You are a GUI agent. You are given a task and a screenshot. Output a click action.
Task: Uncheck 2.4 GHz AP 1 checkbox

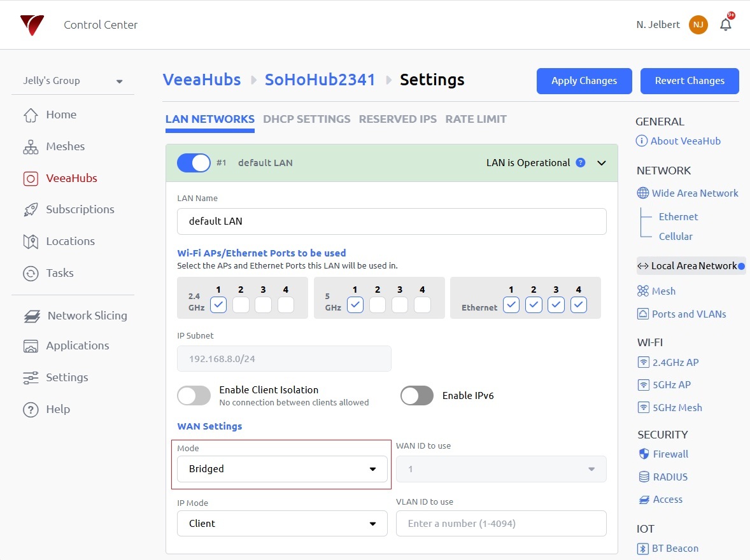(218, 305)
